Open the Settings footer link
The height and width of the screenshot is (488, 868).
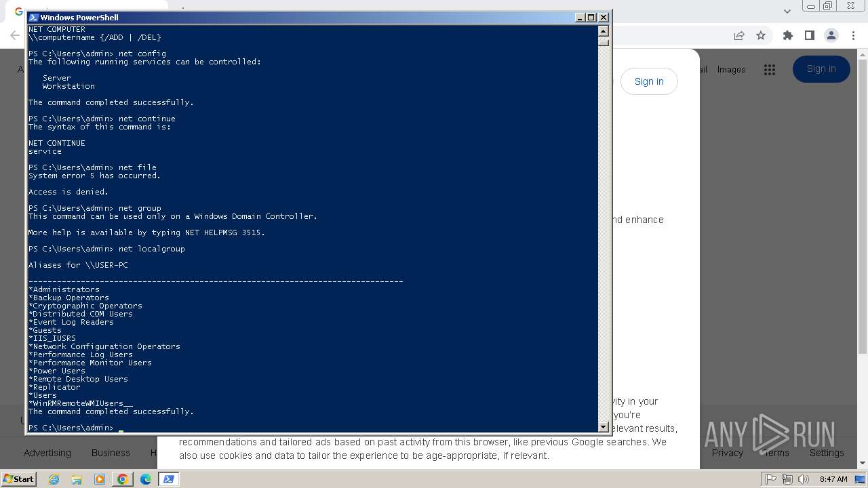tap(827, 453)
